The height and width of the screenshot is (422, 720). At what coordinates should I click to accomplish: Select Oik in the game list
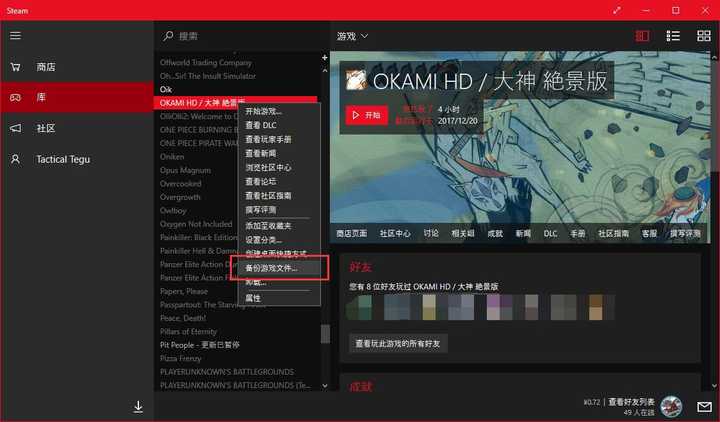(166, 90)
